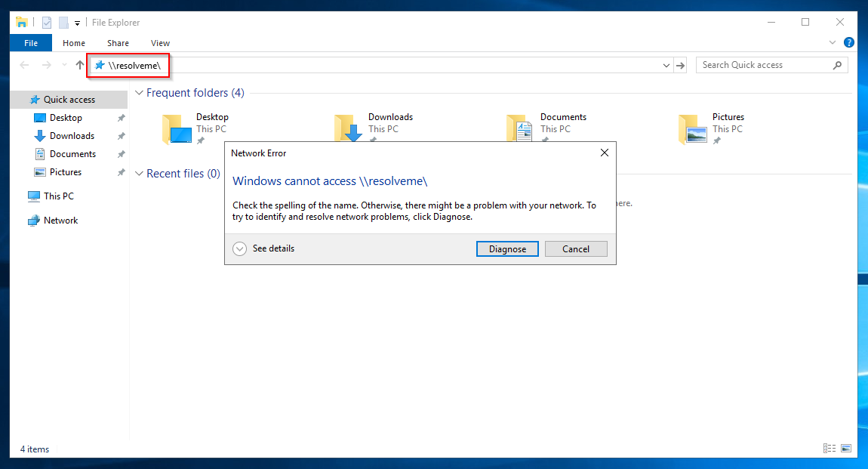Click the pin icon beside Pictures in sidebar
This screenshot has width=868, height=469.
point(122,173)
